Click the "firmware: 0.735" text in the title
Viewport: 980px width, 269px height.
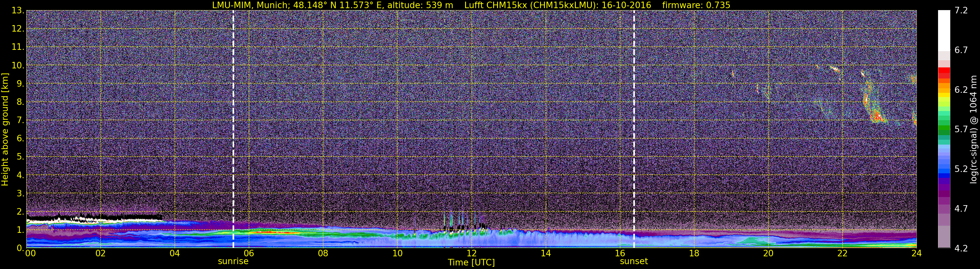point(696,5)
